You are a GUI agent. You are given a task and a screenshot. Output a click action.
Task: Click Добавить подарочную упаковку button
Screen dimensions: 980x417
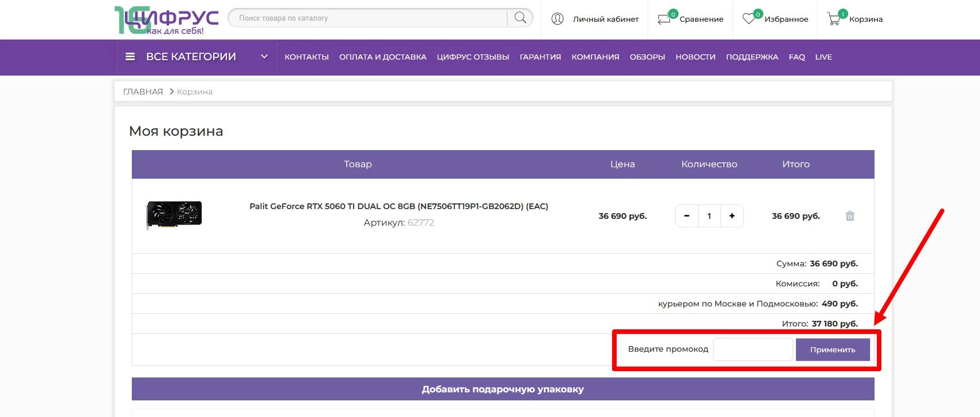pos(503,389)
